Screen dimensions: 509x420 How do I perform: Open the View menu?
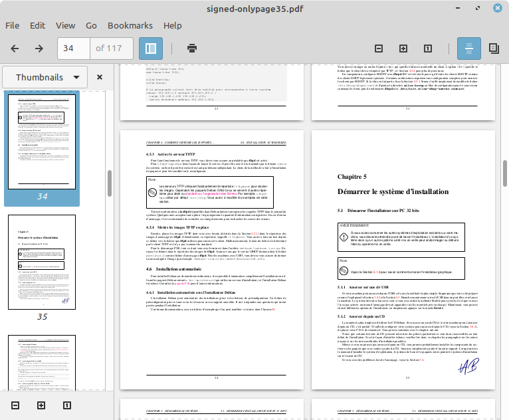coord(65,26)
